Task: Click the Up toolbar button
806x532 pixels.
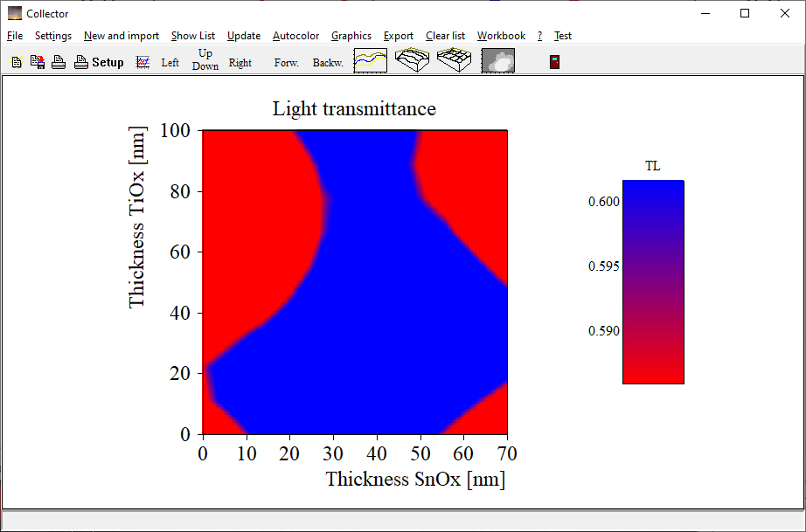Action: [x=205, y=53]
